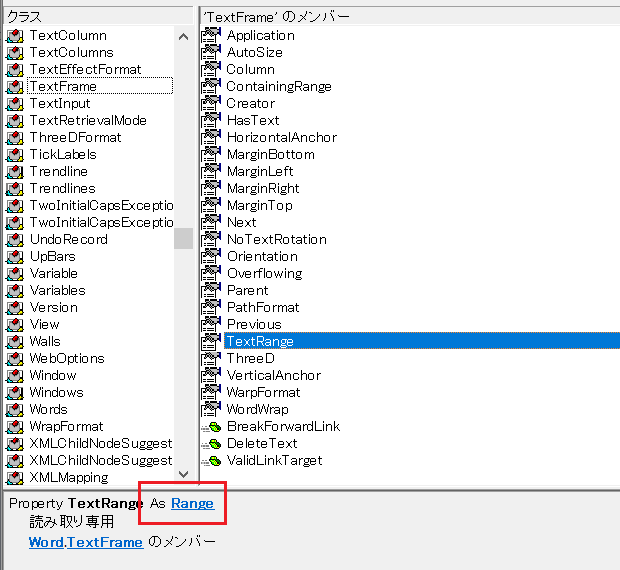Select the TextInput class
620x570 pixels.
(60, 104)
